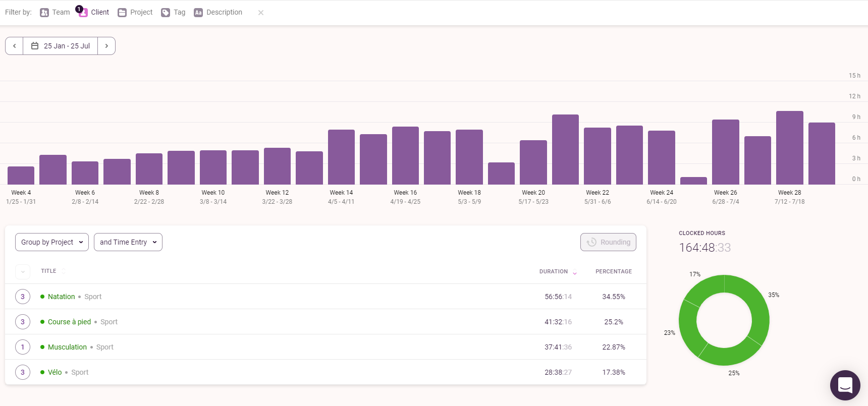Go to previous date range
This screenshot has height=406, width=868.
14,46
